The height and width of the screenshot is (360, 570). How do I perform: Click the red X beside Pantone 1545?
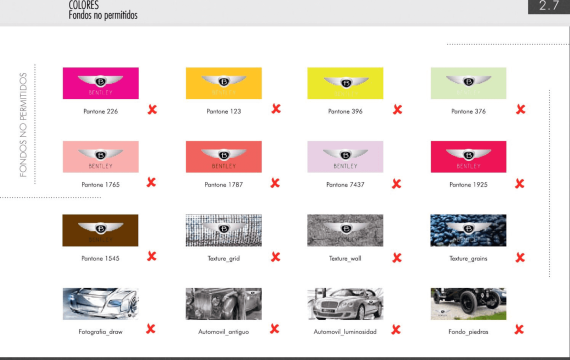coord(152,256)
